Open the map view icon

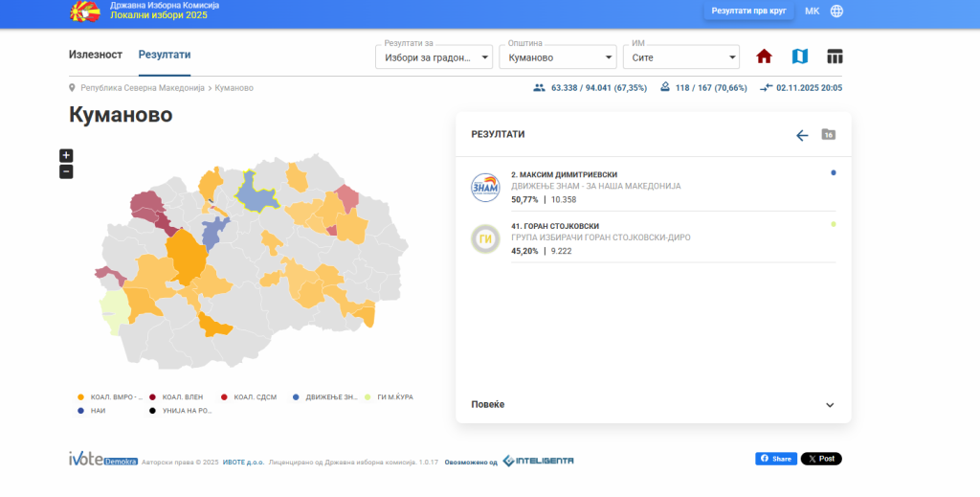[799, 56]
